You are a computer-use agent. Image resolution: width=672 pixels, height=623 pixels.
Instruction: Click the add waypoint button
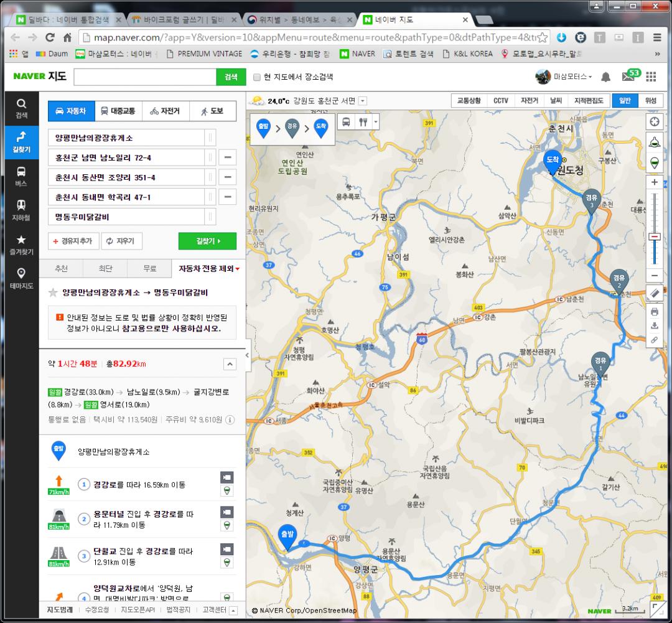[x=72, y=241]
